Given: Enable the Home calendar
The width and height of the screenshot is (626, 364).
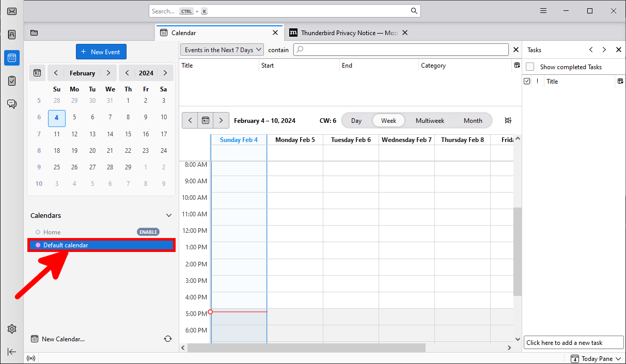Looking at the screenshot, I should point(148,232).
